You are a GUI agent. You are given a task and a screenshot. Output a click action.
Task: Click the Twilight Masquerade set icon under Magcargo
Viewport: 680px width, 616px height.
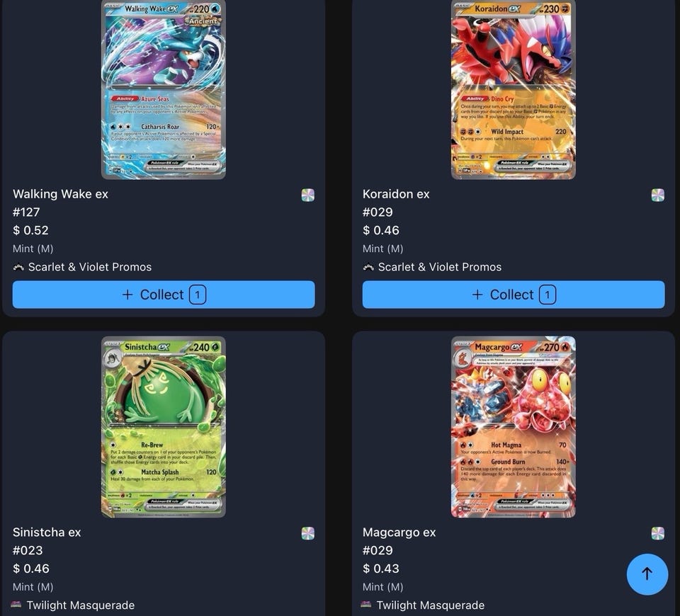(366, 604)
